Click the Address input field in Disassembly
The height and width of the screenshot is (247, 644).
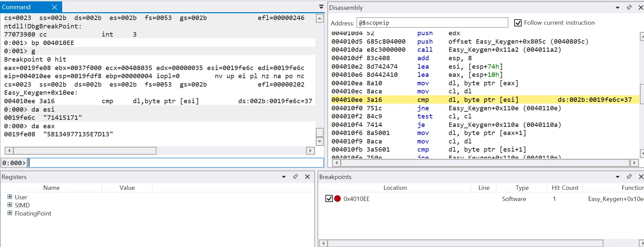432,23
